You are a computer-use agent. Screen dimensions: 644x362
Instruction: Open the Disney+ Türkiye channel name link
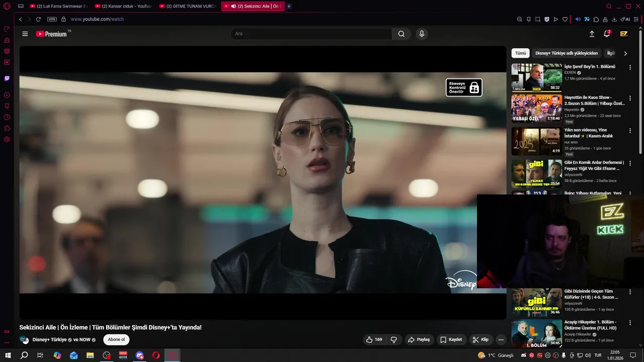(x=49, y=339)
